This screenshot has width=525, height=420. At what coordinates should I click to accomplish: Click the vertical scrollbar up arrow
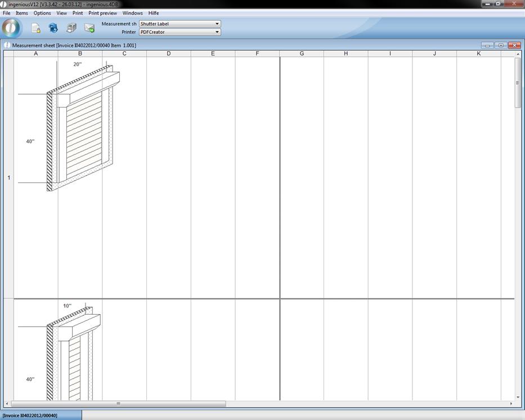tap(518, 53)
